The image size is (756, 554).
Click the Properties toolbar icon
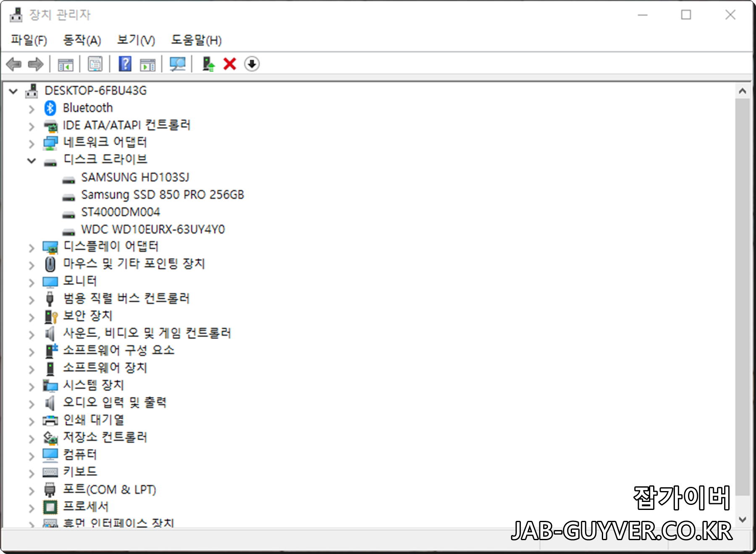tap(95, 64)
